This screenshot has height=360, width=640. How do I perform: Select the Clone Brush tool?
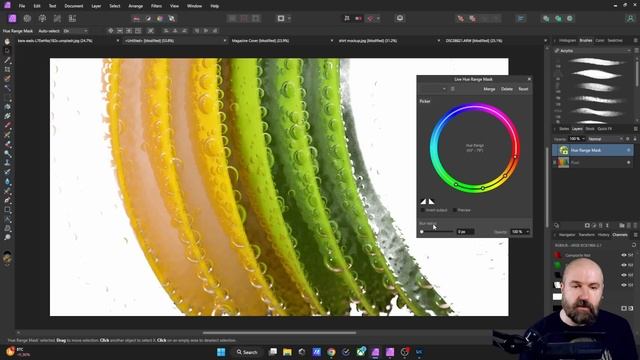click(7, 162)
